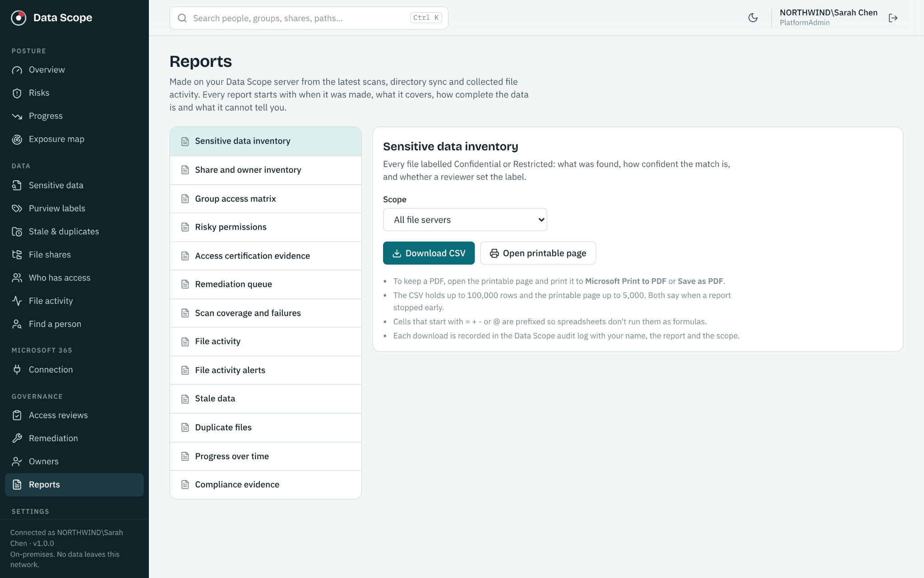Viewport: 924px width, 578px height.
Task: Select the Stale data report
Action: (x=265, y=399)
